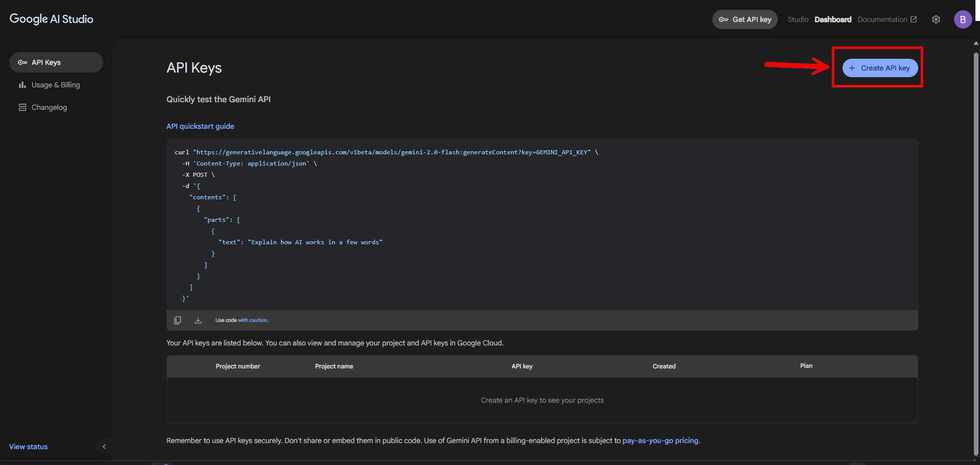Click the API key column header
This screenshot has width=980, height=465.
[x=522, y=366]
